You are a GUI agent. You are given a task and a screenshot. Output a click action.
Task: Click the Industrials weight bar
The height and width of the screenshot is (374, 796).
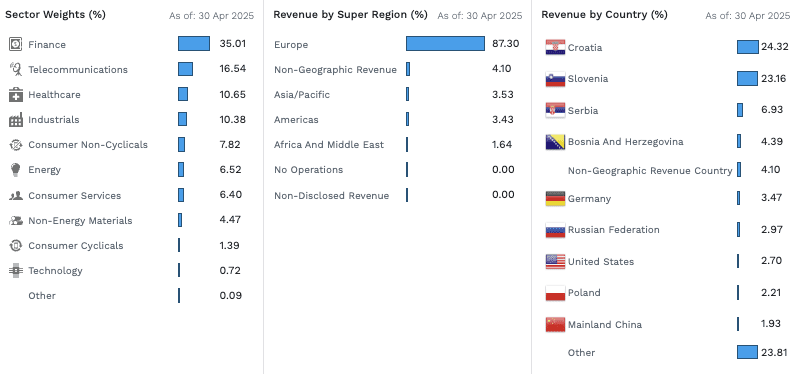point(182,119)
